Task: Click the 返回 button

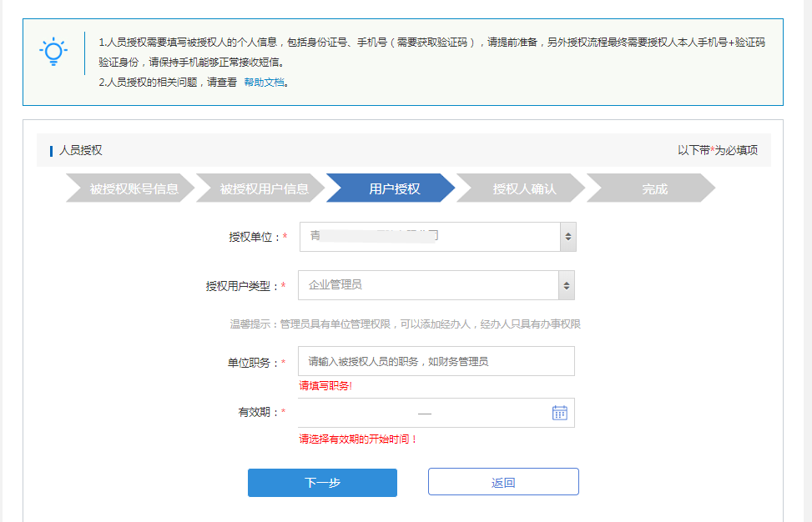Action: 503,483
